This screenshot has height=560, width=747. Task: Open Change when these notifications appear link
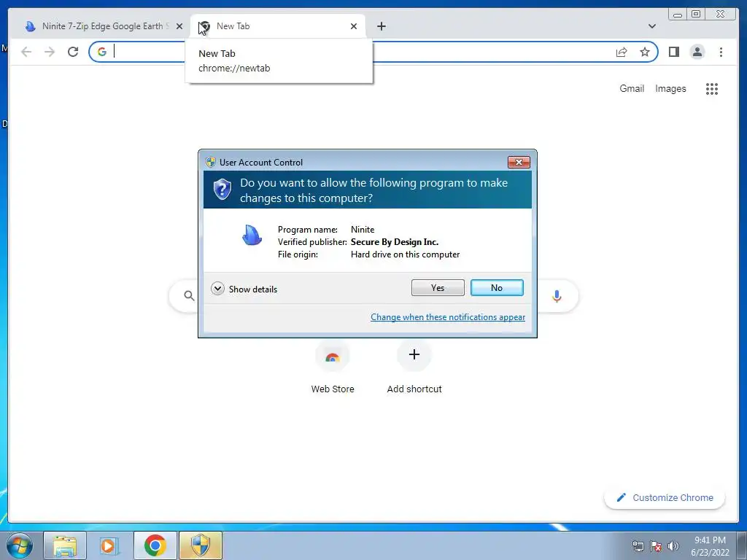click(448, 317)
